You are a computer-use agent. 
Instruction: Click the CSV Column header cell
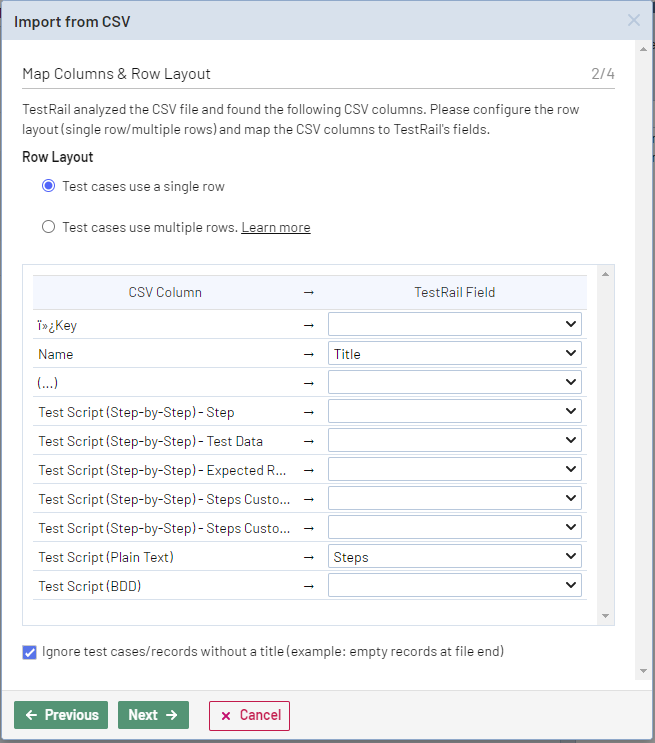tap(165, 293)
